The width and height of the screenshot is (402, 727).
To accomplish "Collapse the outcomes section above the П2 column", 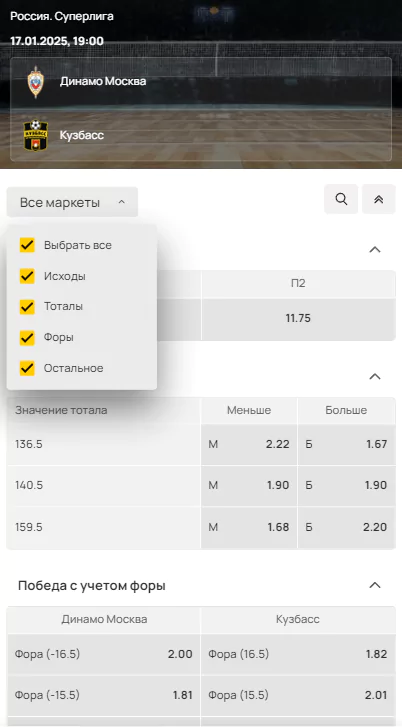I will [x=375, y=249].
